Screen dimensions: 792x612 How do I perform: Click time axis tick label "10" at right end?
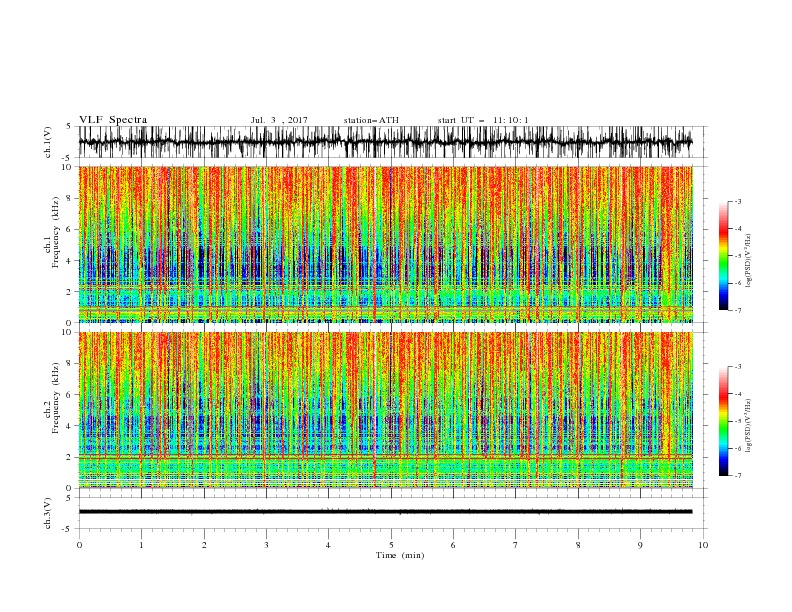pos(703,545)
